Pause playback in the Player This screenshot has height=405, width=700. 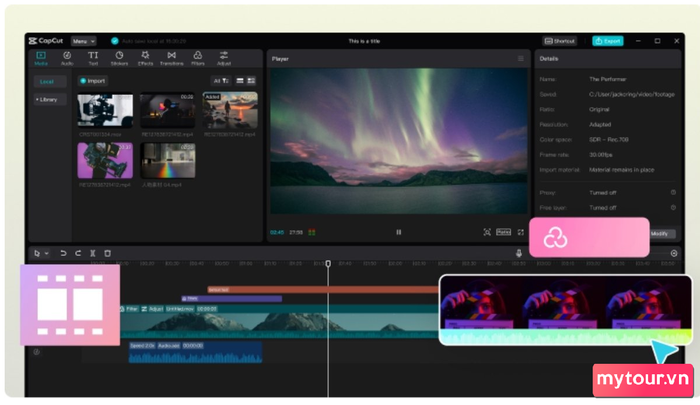pyautogui.click(x=398, y=231)
